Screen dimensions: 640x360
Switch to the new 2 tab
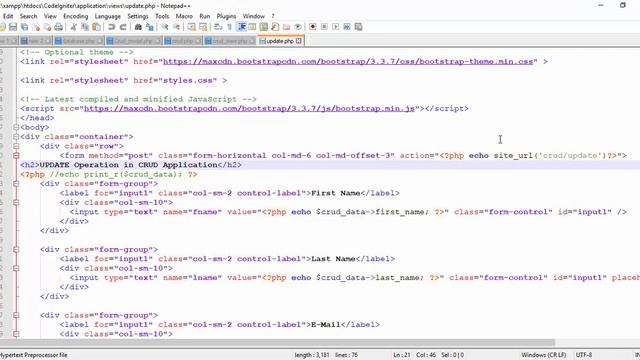click(x=36, y=41)
